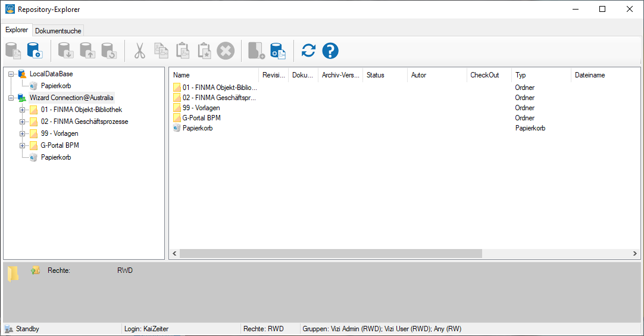The height and width of the screenshot is (336, 644).
Task: Click Rechte: RWD in status bar
Action: point(264,329)
